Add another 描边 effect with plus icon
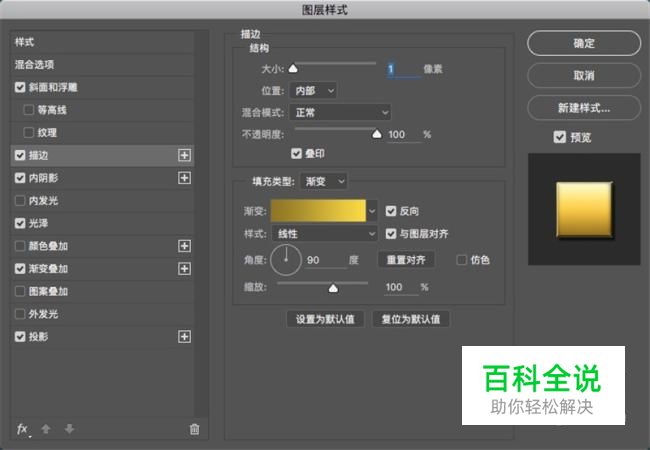This screenshot has width=650, height=450. click(184, 155)
